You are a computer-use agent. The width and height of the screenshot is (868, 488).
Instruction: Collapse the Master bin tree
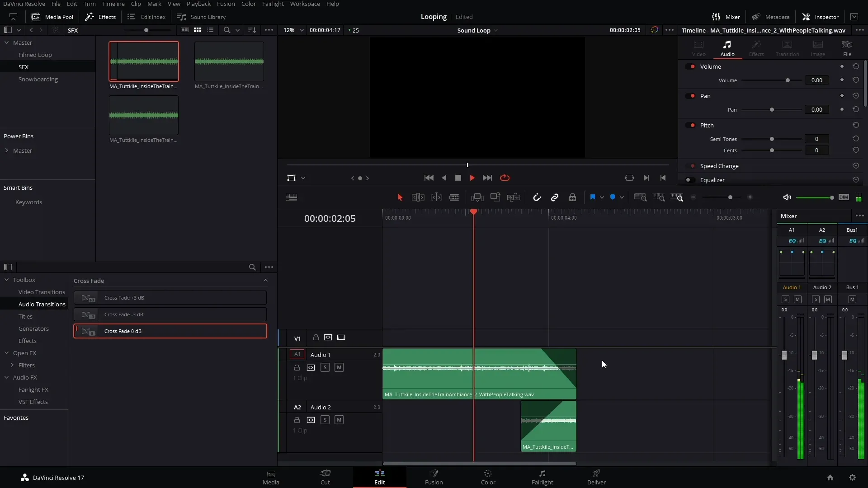(7, 42)
